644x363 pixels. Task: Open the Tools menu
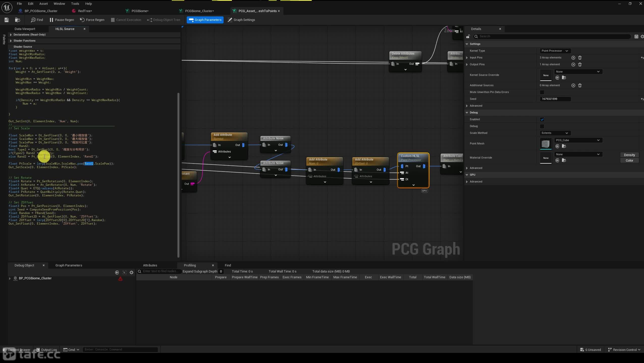(x=75, y=4)
